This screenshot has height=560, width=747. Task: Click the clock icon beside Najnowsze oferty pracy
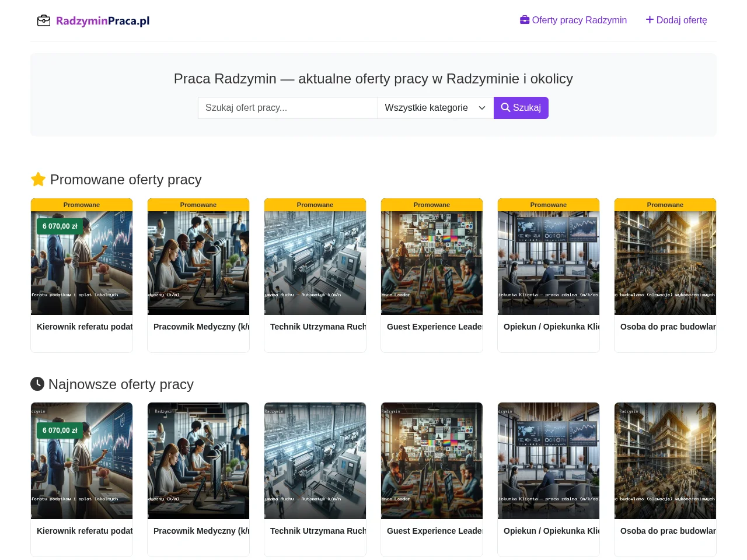pos(37,384)
